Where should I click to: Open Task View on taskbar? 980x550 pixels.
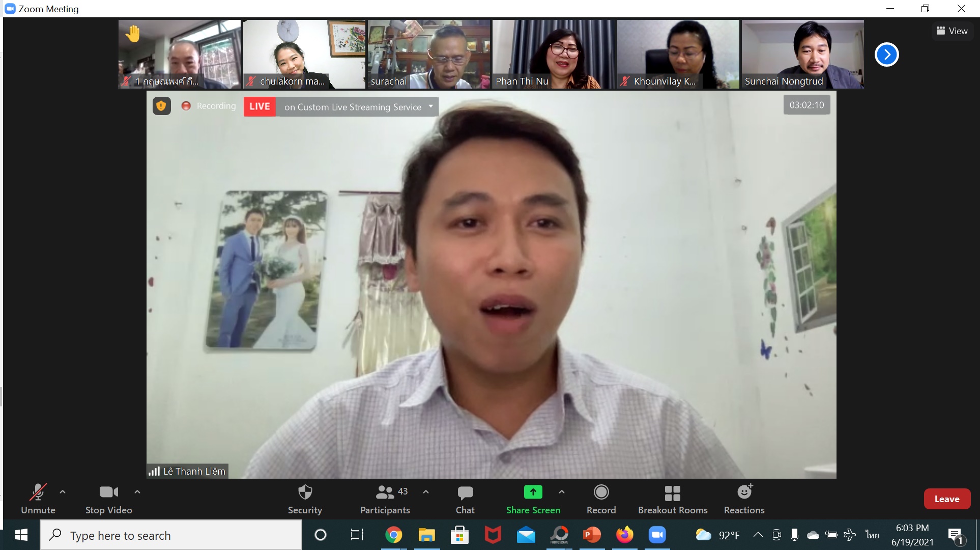(357, 535)
